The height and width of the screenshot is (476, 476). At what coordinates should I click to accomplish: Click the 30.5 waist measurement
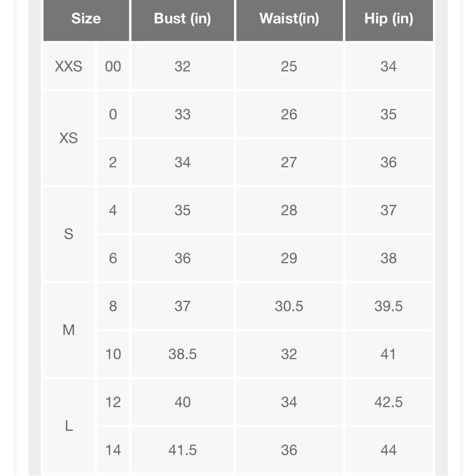(x=289, y=306)
